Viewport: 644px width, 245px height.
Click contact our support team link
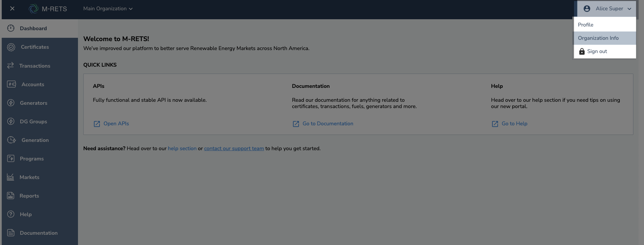coord(234,149)
